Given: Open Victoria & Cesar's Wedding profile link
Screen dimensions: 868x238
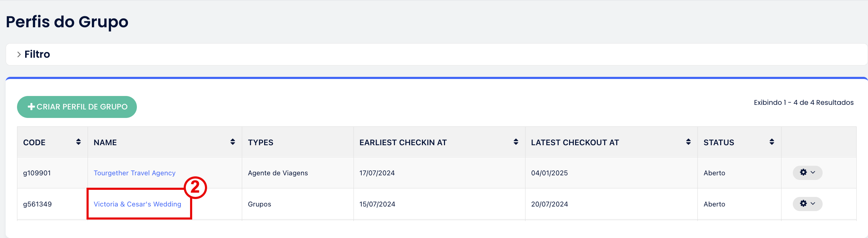Looking at the screenshot, I should [137, 204].
